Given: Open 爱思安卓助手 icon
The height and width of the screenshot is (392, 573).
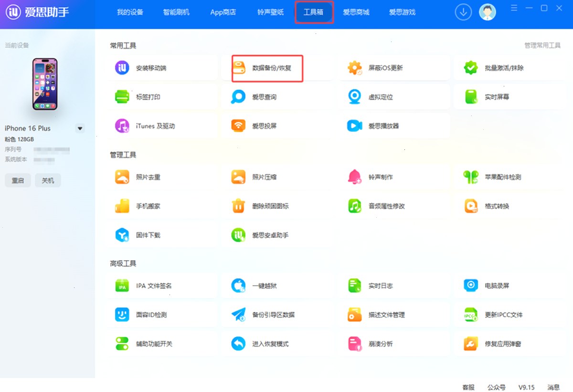Looking at the screenshot, I should [x=238, y=235].
